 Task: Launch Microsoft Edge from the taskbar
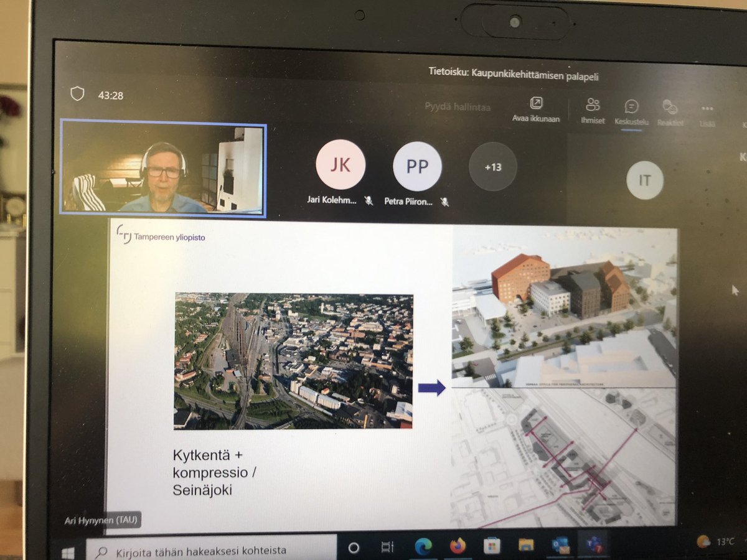[423, 547]
